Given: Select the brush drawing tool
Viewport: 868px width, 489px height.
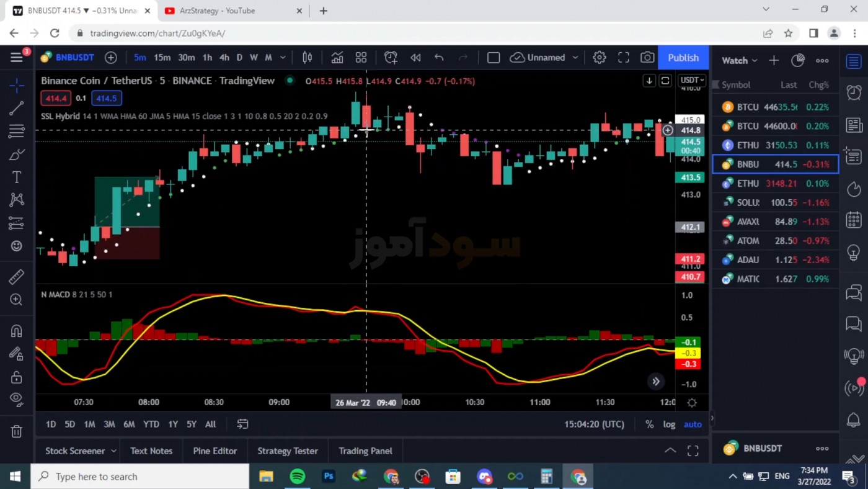Looking at the screenshot, I should click(17, 155).
